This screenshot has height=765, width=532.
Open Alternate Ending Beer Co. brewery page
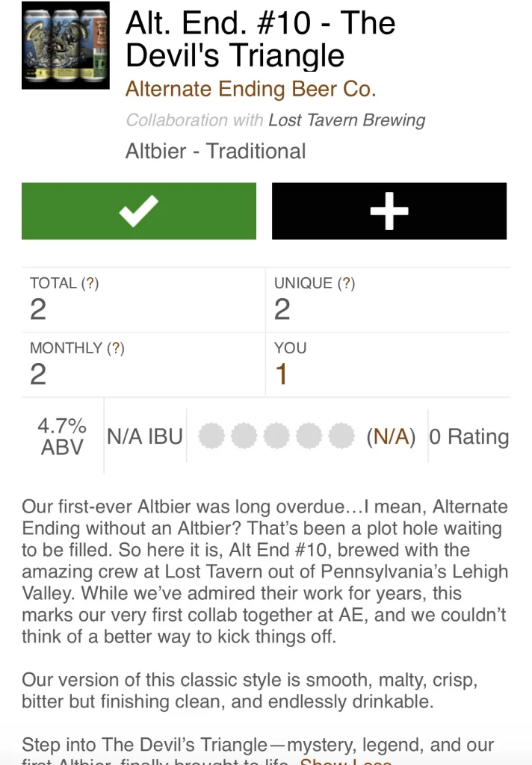(x=250, y=89)
